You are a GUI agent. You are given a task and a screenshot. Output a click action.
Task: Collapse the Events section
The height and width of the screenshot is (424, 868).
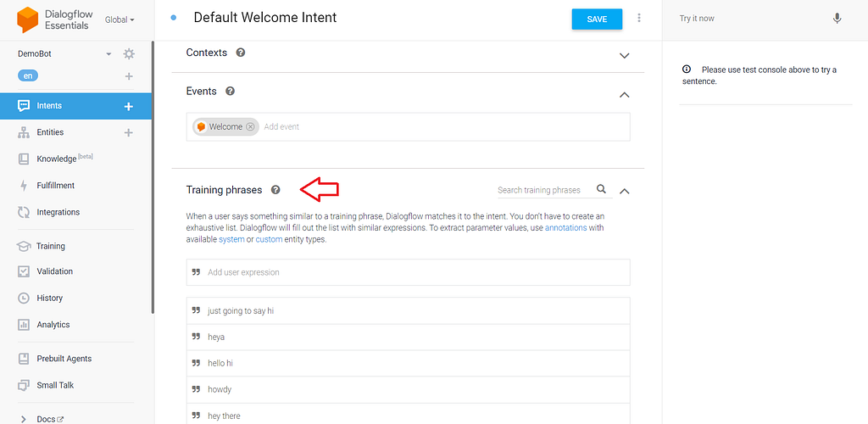tap(625, 94)
